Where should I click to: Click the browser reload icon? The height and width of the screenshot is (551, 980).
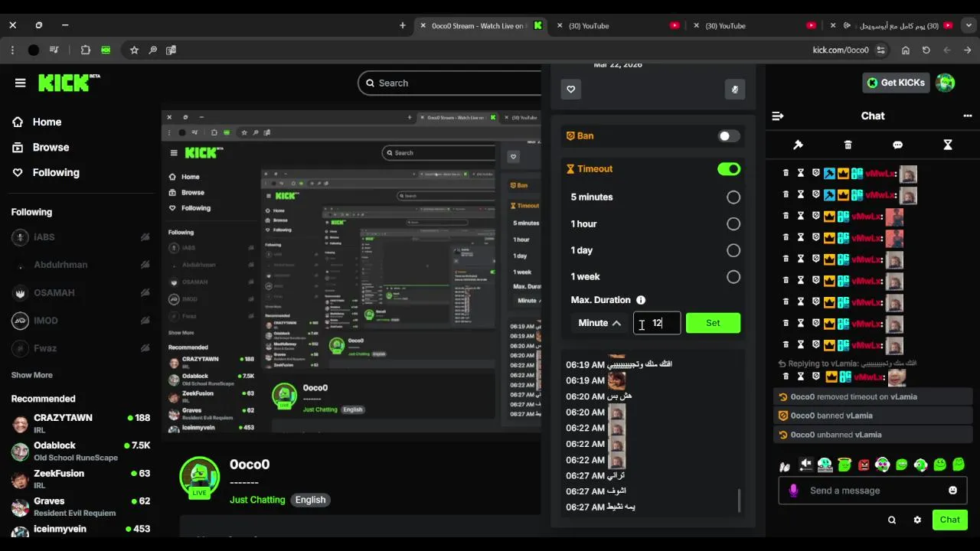click(926, 50)
